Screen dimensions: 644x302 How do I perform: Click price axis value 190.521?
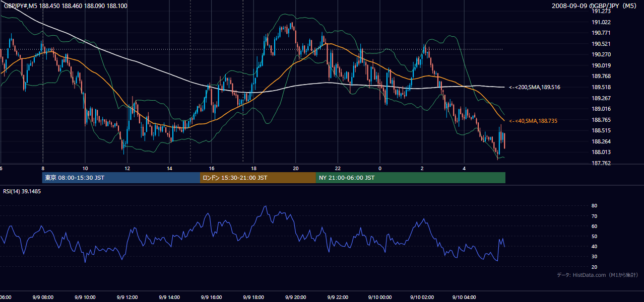(601, 44)
